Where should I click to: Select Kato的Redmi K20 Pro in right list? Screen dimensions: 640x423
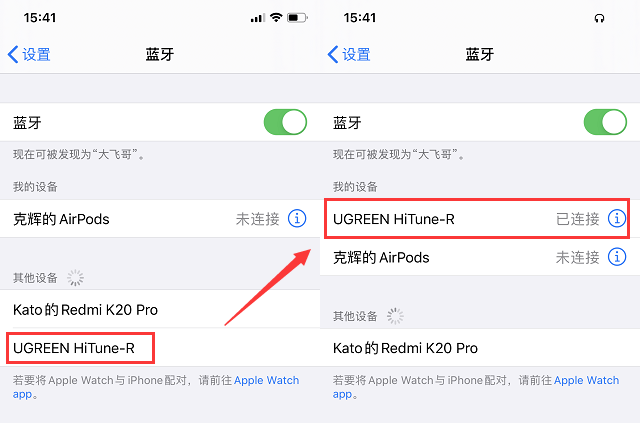(480, 348)
